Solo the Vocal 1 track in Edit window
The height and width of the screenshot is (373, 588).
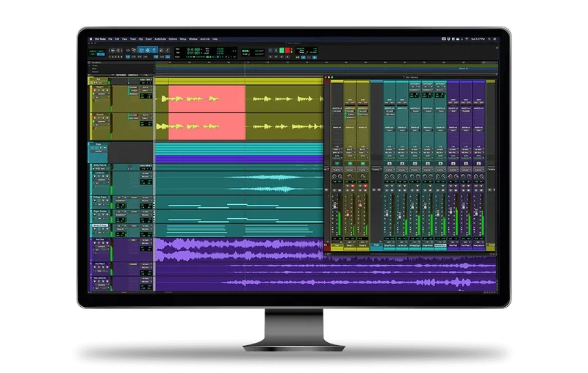(x=103, y=90)
